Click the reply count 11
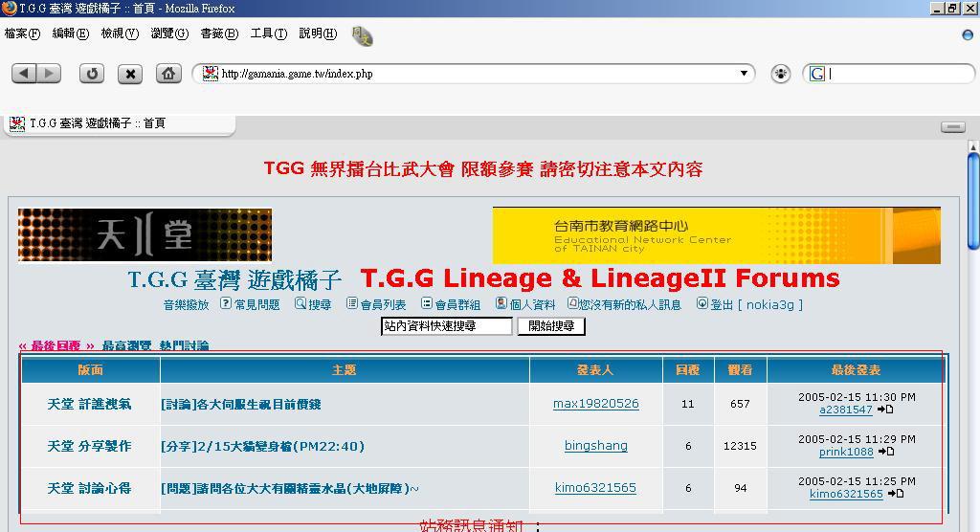Viewport: 980px width, 532px height. point(688,404)
